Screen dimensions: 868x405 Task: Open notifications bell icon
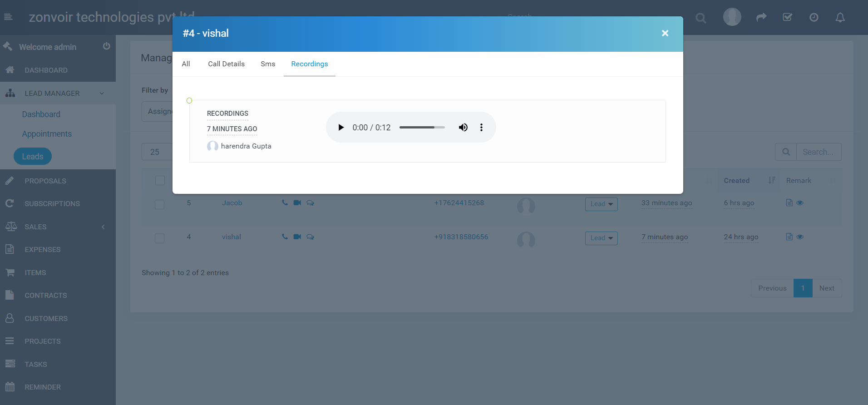[x=840, y=17]
